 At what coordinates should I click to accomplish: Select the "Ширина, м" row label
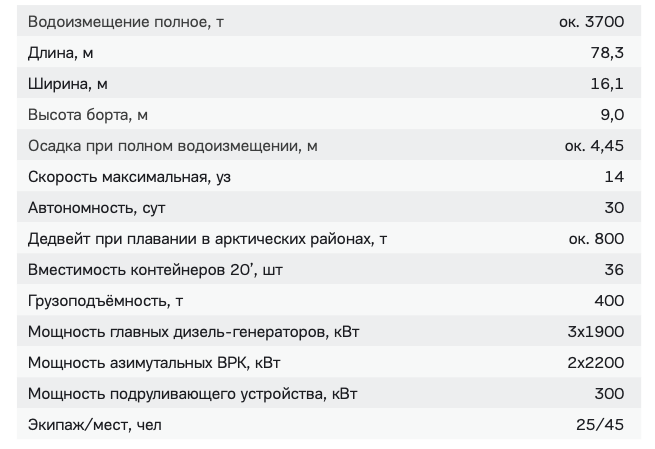click(x=67, y=84)
